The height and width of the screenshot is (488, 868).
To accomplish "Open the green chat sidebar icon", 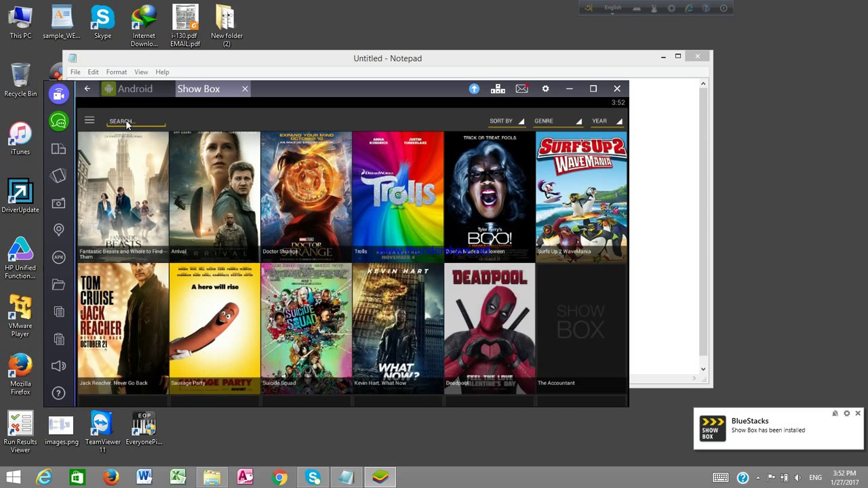I will (x=59, y=121).
